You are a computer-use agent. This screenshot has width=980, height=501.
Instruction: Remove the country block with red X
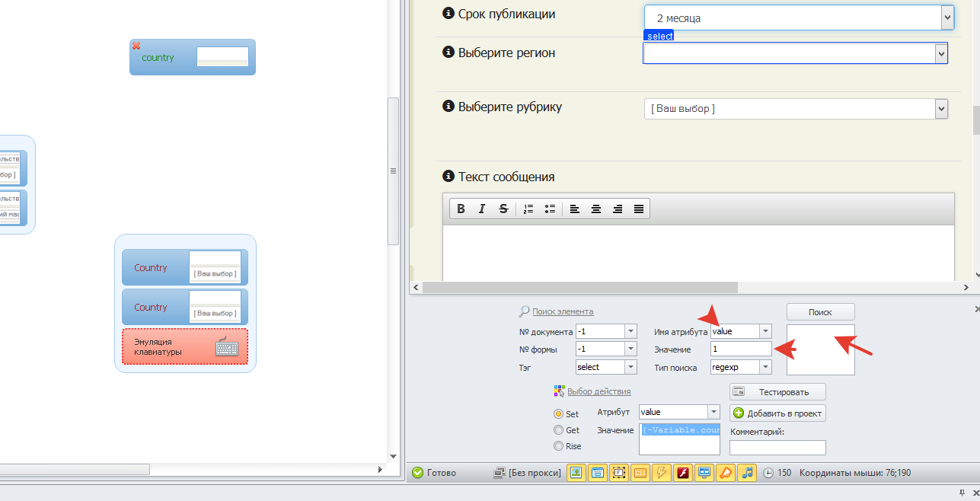point(136,46)
